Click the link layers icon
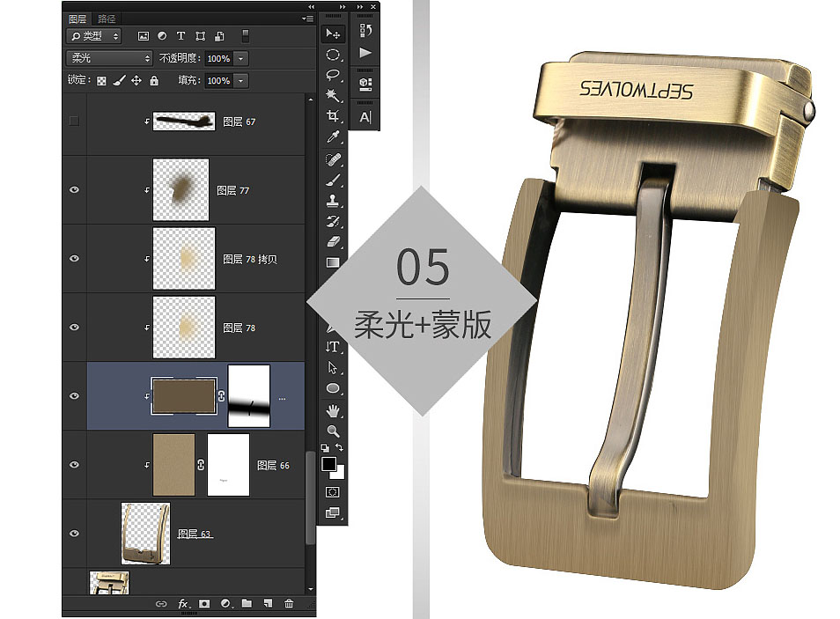Image resolution: width=840 pixels, height=619 pixels. (161, 603)
